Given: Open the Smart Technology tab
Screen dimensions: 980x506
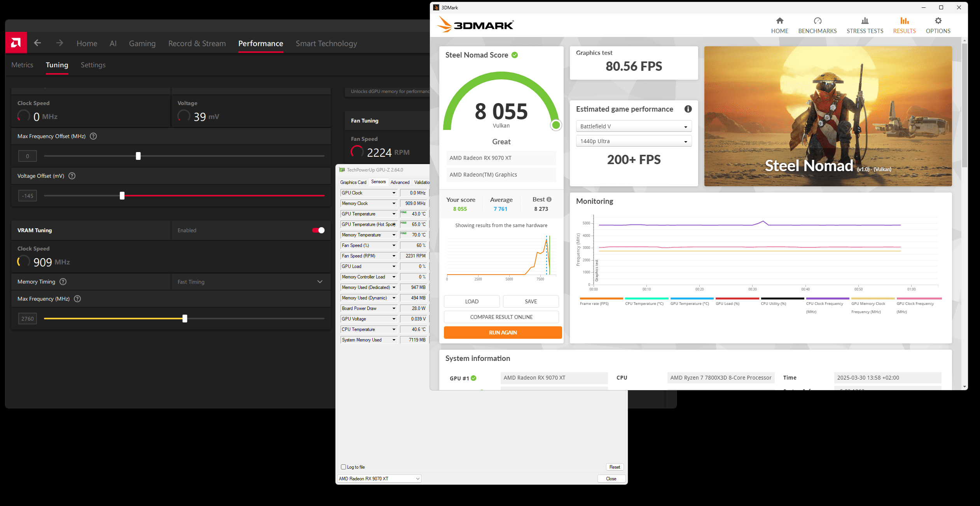Looking at the screenshot, I should tap(327, 43).
